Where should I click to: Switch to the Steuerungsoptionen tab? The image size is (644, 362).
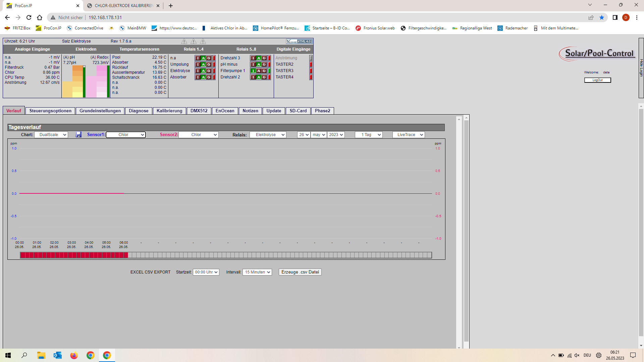click(x=50, y=111)
